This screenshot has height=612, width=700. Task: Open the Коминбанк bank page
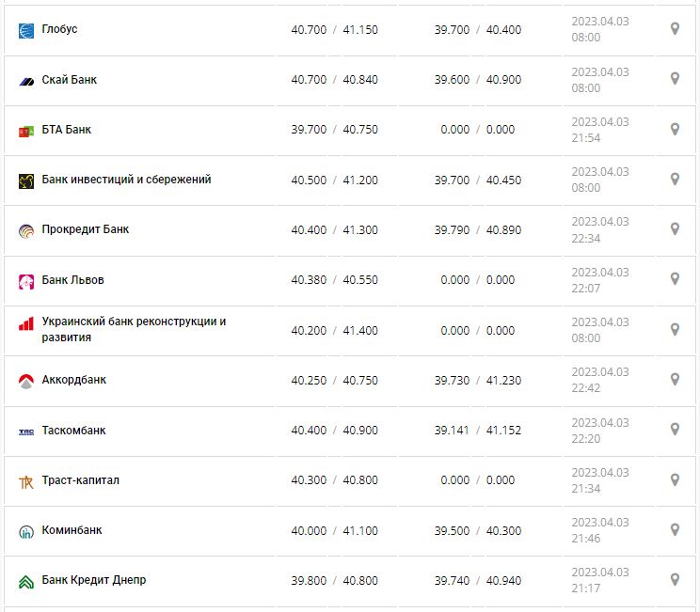click(x=72, y=530)
